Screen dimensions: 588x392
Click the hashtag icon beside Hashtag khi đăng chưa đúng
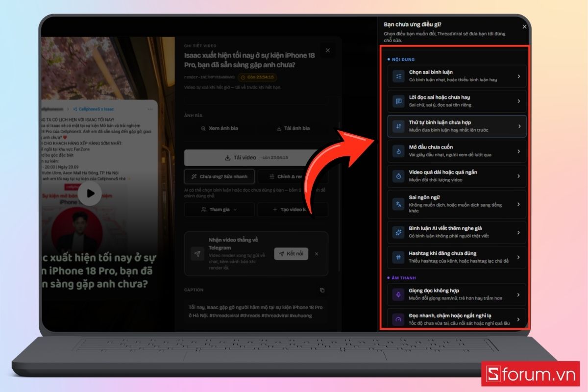pyautogui.click(x=398, y=257)
